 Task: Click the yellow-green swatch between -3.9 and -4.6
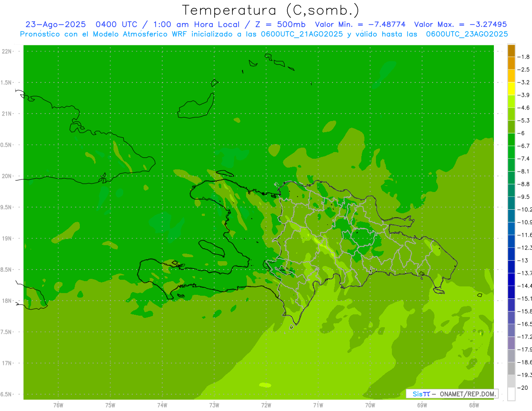pos(511,102)
